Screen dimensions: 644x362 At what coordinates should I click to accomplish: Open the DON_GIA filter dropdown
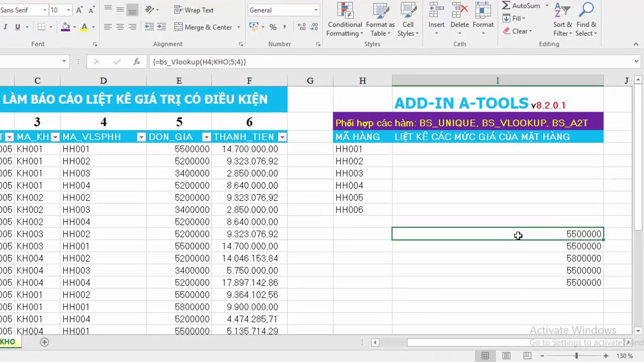206,137
